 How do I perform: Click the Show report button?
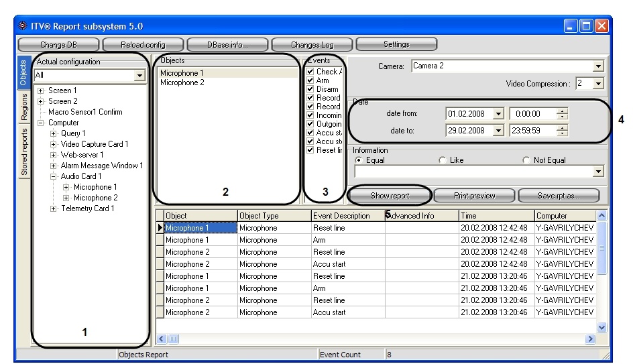click(x=390, y=196)
